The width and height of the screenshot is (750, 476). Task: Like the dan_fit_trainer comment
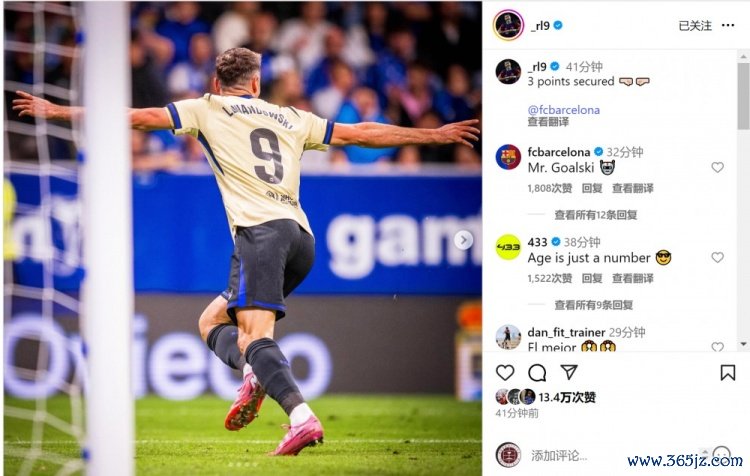coord(717,347)
